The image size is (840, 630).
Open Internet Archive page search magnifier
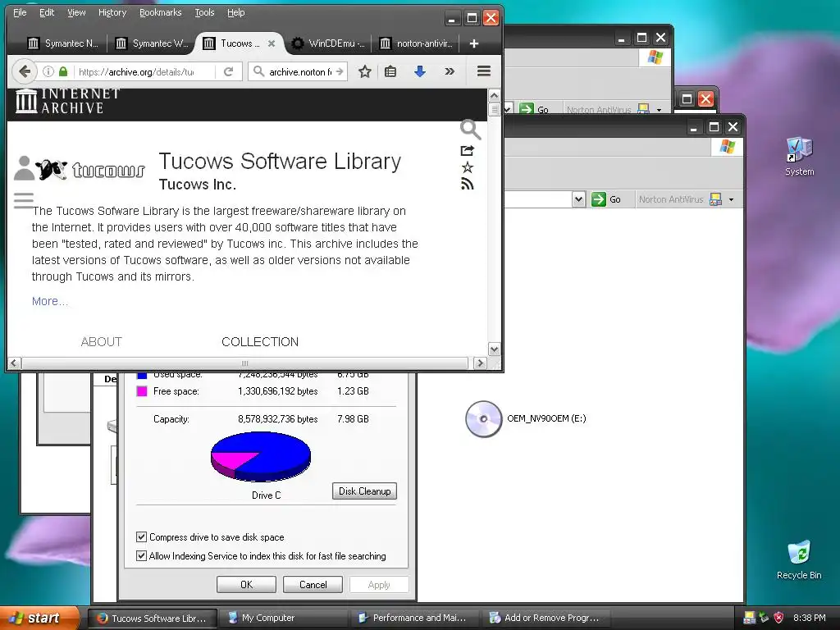point(470,129)
